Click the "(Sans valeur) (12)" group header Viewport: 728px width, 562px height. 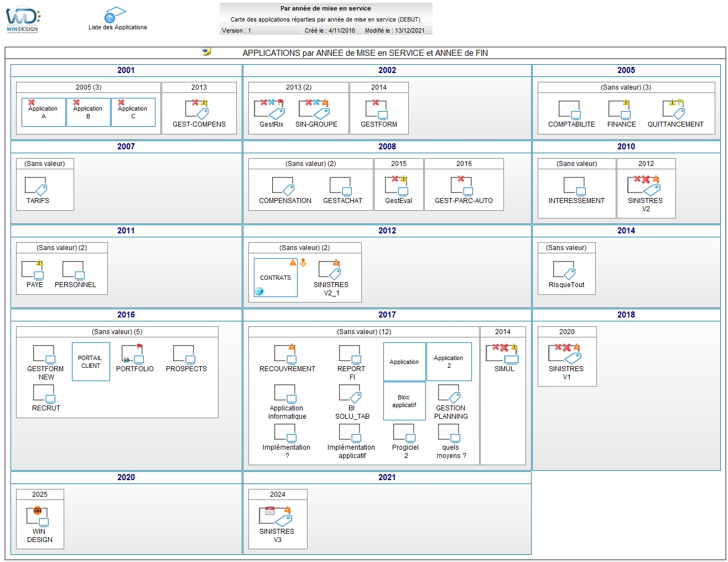click(364, 332)
